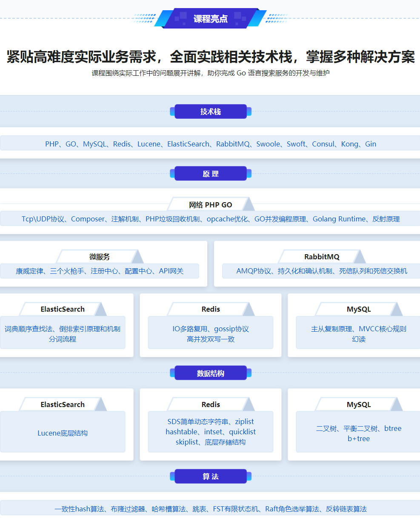Click the text 词典顺序查找法、倒排索引原理和机制
The width and height of the screenshot is (420, 522).
point(63,329)
